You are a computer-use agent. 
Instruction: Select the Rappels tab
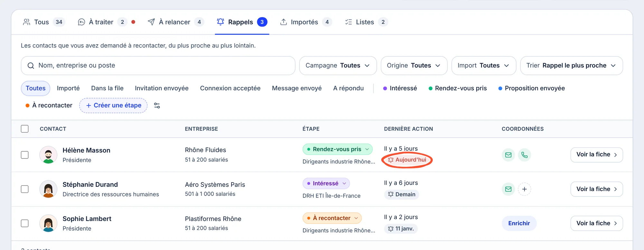coord(242,22)
